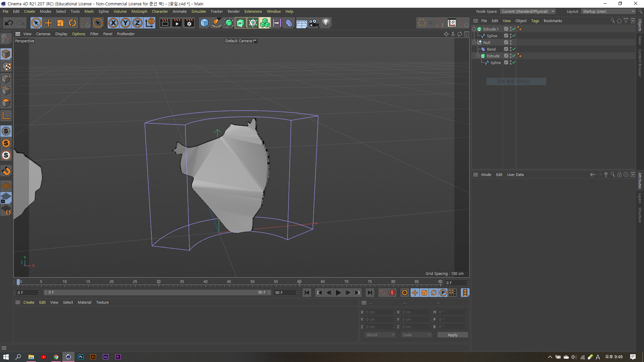Toggle visibility of Bend object
Screen dimensions: 644x362
point(511,49)
